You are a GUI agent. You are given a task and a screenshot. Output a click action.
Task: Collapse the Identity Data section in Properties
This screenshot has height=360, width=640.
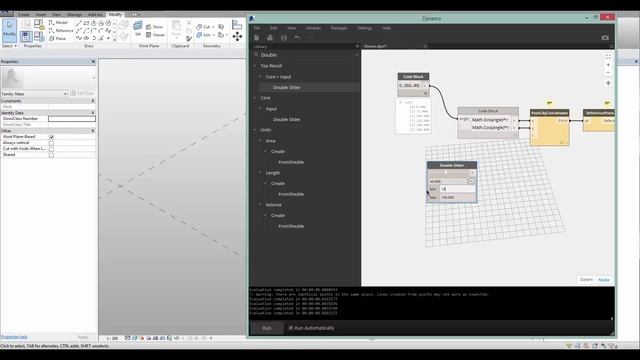tap(93, 113)
